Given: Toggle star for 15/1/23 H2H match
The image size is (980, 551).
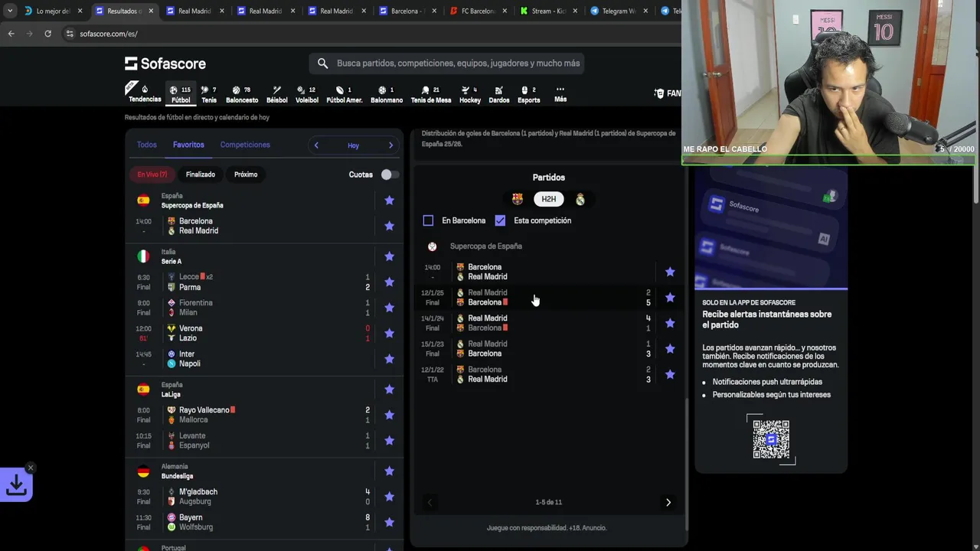Looking at the screenshot, I should click(670, 348).
